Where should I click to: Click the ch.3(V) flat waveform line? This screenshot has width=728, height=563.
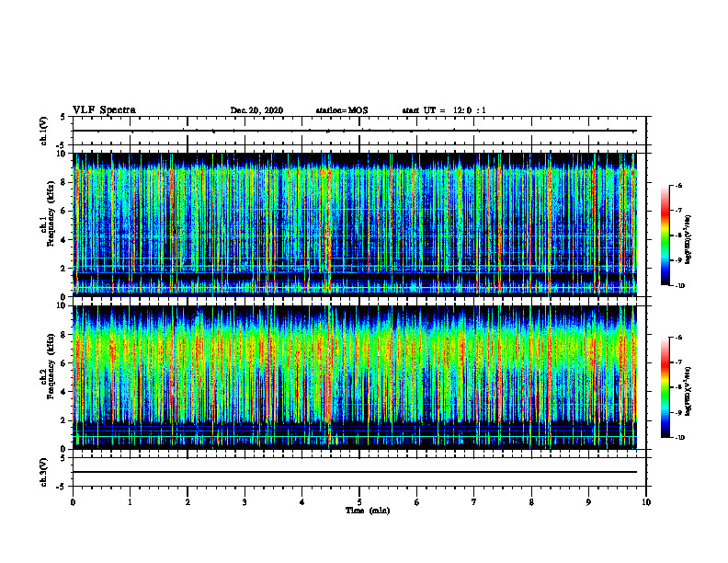pyautogui.click(x=355, y=472)
